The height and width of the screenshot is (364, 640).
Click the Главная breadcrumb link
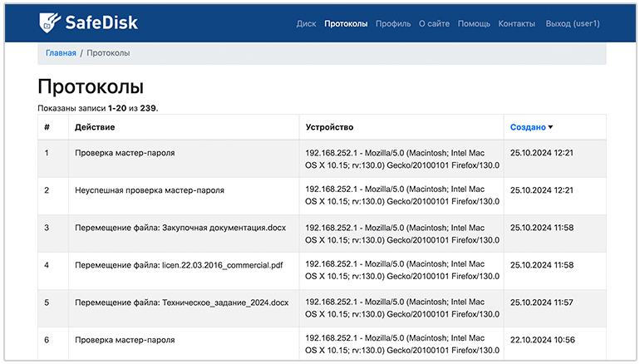(61, 52)
